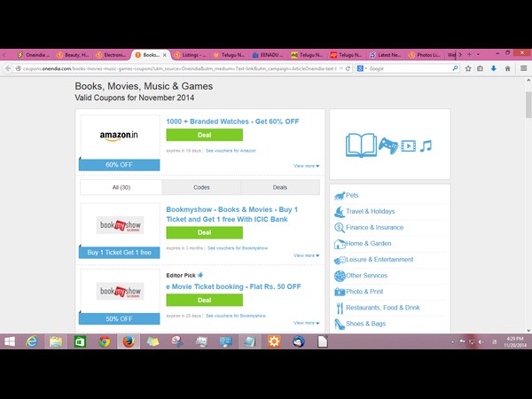Expand View more on Bookmyshow ICIC offer
This screenshot has height=399, width=532.
[x=306, y=261]
